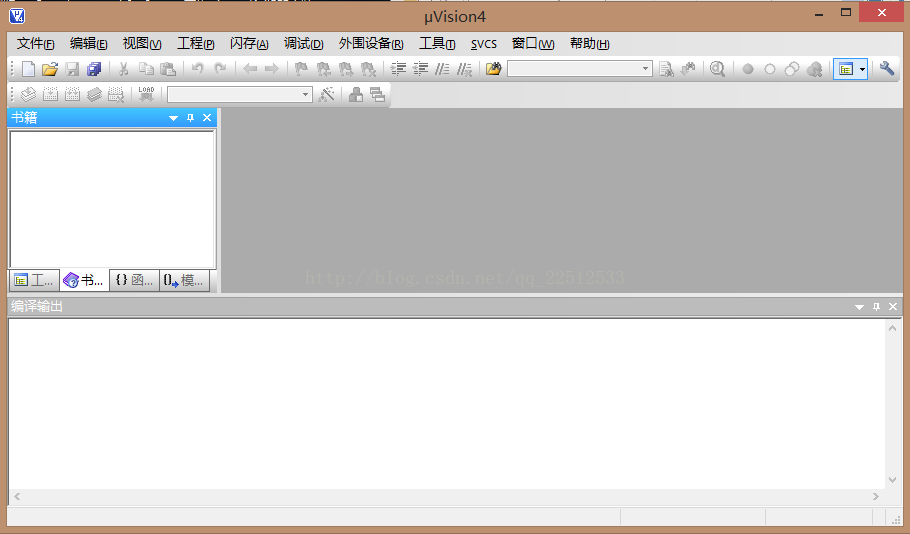Screen dimensions: 910x534
Task: Click the New file icon
Action: click(28, 69)
